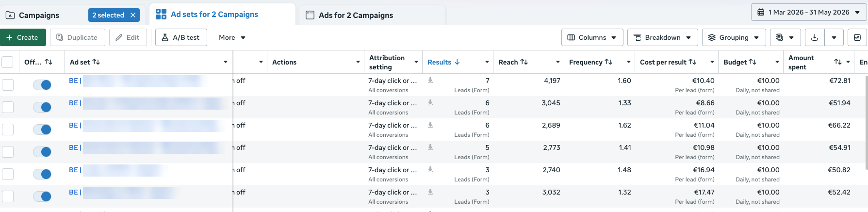Image resolution: width=868 pixels, height=212 pixels.
Task: Clear the 2 selected filter X
Action: (133, 15)
